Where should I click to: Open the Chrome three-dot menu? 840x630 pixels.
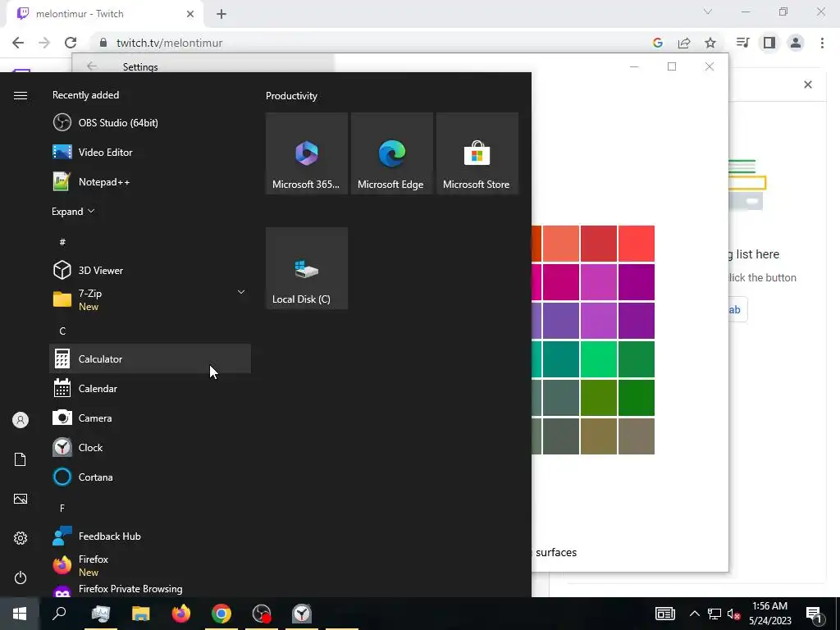click(x=822, y=43)
